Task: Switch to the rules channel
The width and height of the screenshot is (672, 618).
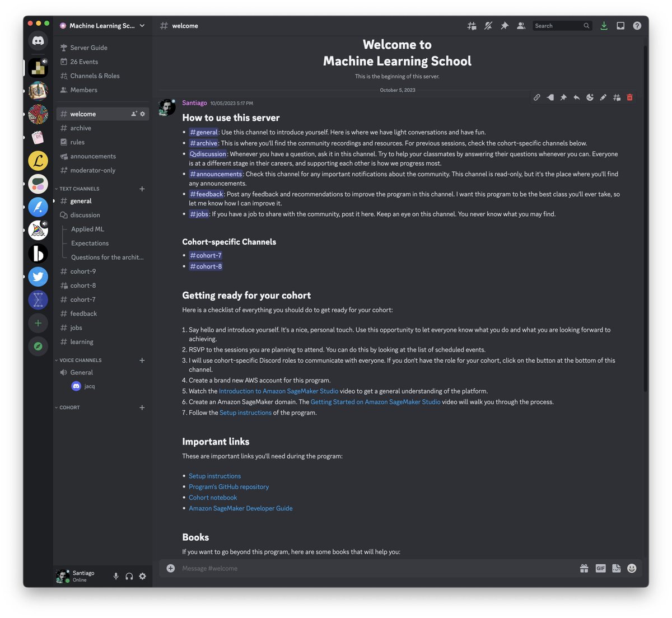Action: [102, 142]
